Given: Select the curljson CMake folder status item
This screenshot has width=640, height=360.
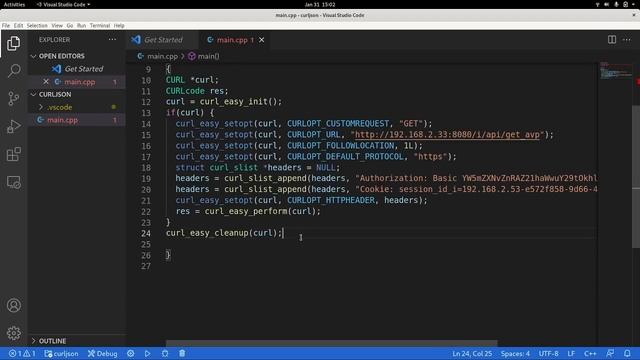Looking at the screenshot, I should click(x=61, y=353).
